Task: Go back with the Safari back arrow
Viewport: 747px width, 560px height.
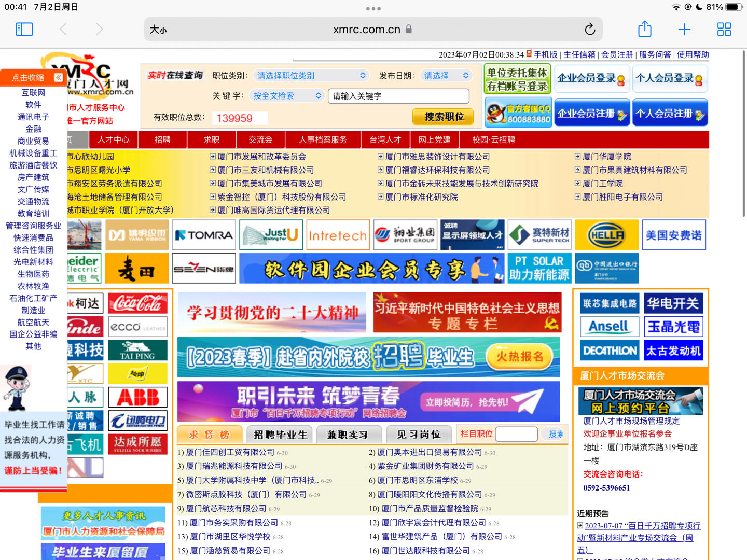Action: [63, 30]
